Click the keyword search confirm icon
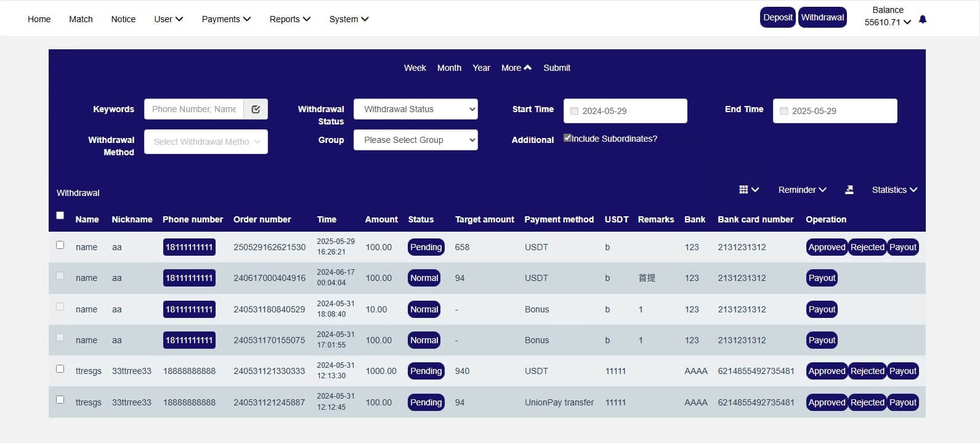The height and width of the screenshot is (443, 980). (x=256, y=109)
